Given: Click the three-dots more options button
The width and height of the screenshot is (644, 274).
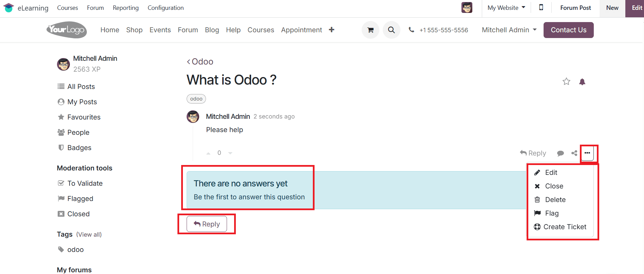Looking at the screenshot, I should [x=587, y=153].
